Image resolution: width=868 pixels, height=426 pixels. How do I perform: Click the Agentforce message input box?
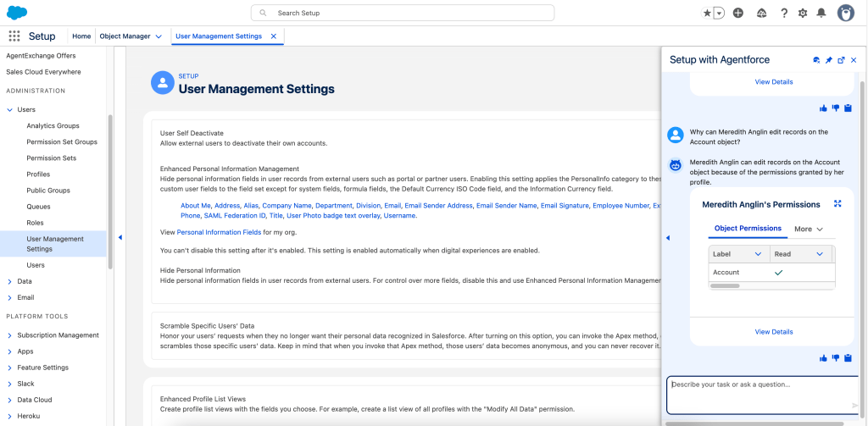(762, 396)
